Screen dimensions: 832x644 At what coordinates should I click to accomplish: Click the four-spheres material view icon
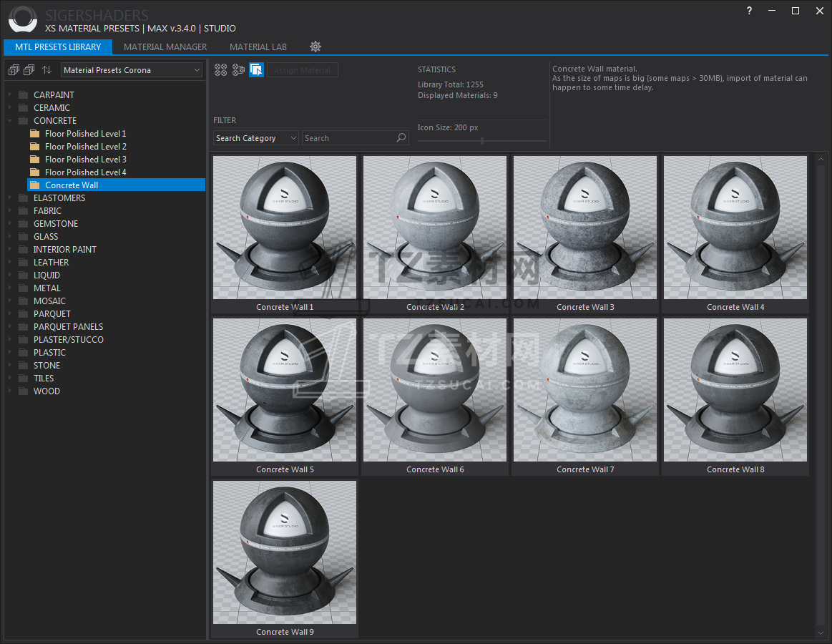(221, 69)
